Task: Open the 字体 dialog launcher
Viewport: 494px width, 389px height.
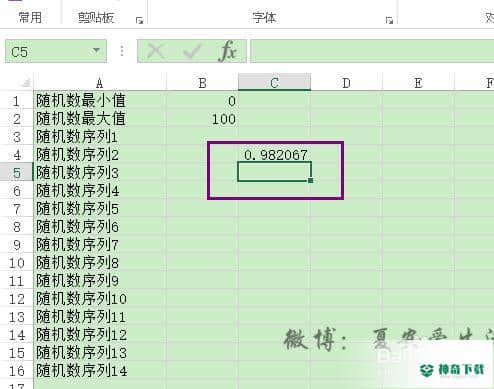Action: (x=389, y=21)
